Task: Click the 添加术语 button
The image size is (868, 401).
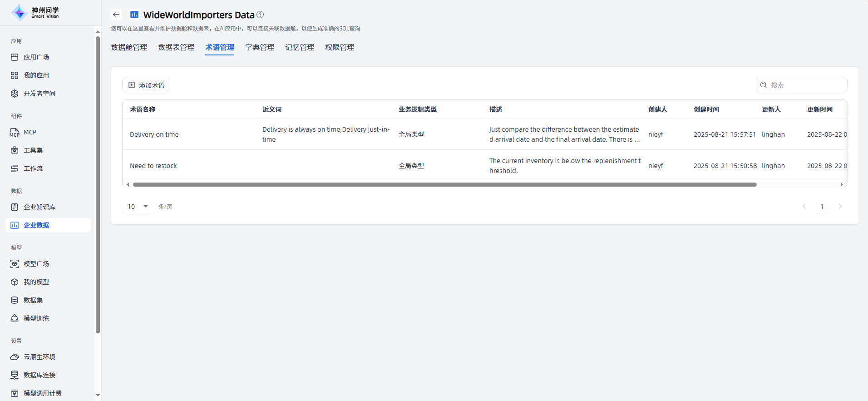Action: click(x=146, y=85)
